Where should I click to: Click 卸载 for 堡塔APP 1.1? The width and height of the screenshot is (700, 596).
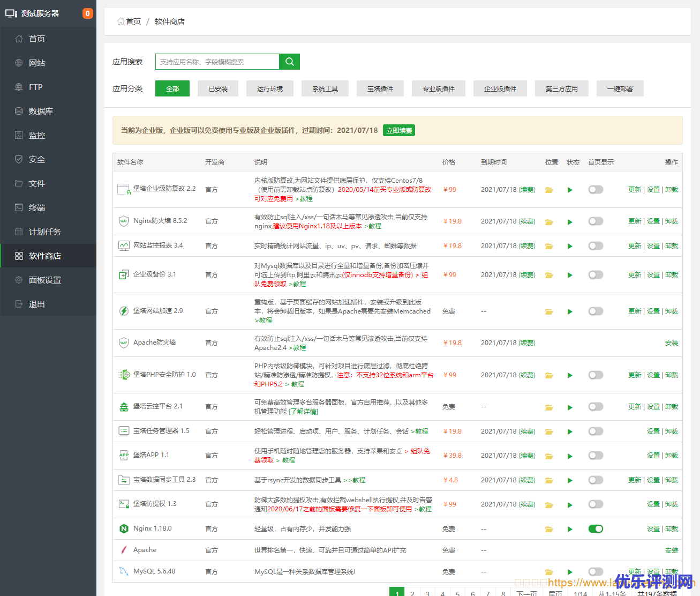click(x=672, y=456)
